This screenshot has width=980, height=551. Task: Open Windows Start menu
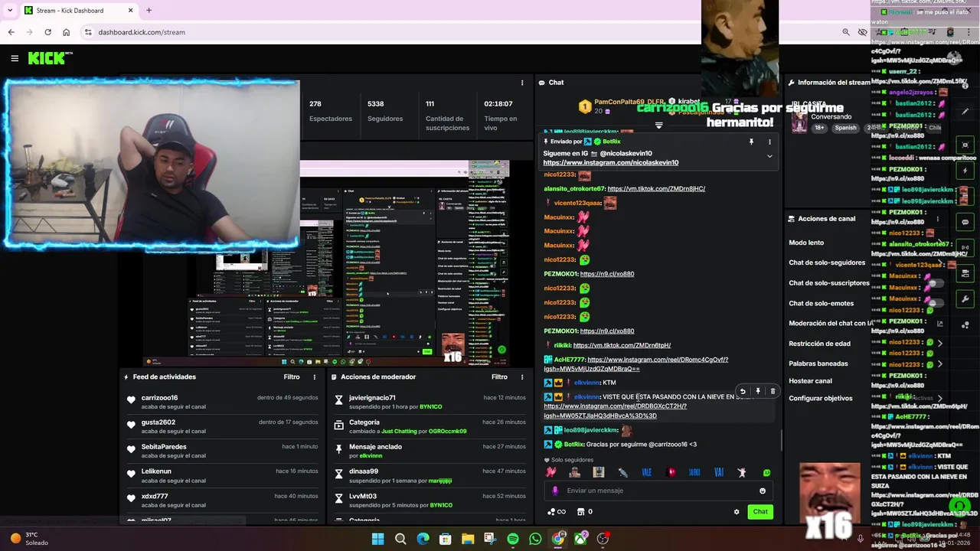[377, 539]
